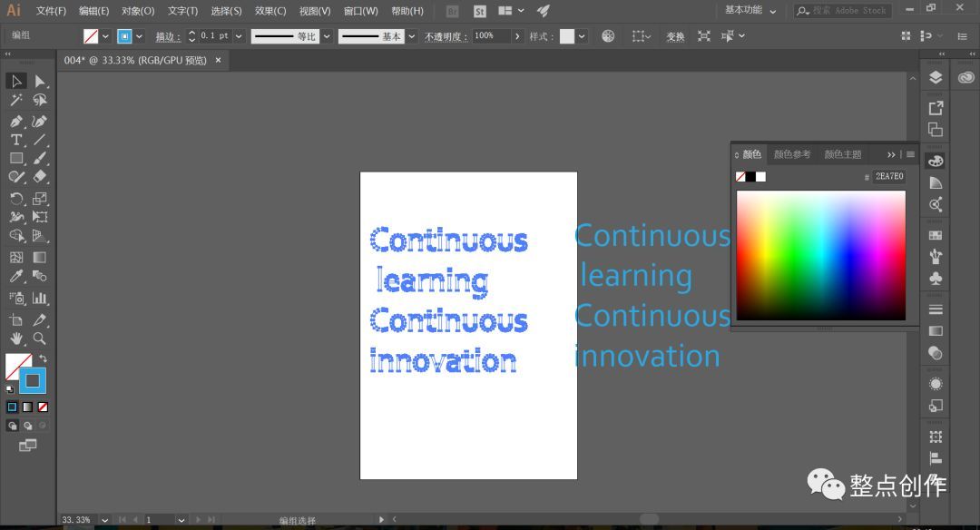Open 基本功能 workspace switcher
980x530 pixels.
pyautogui.click(x=750, y=10)
